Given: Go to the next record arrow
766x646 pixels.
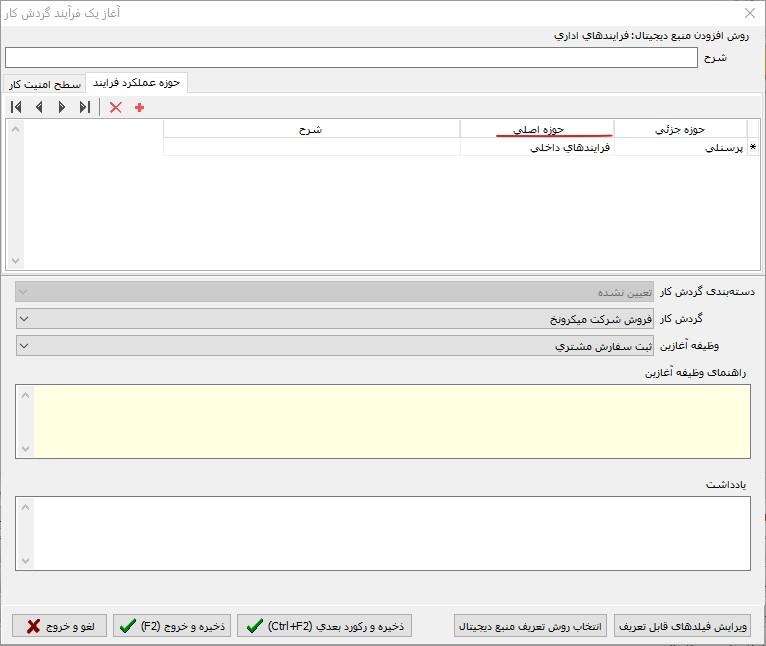Looking at the screenshot, I should [62, 107].
